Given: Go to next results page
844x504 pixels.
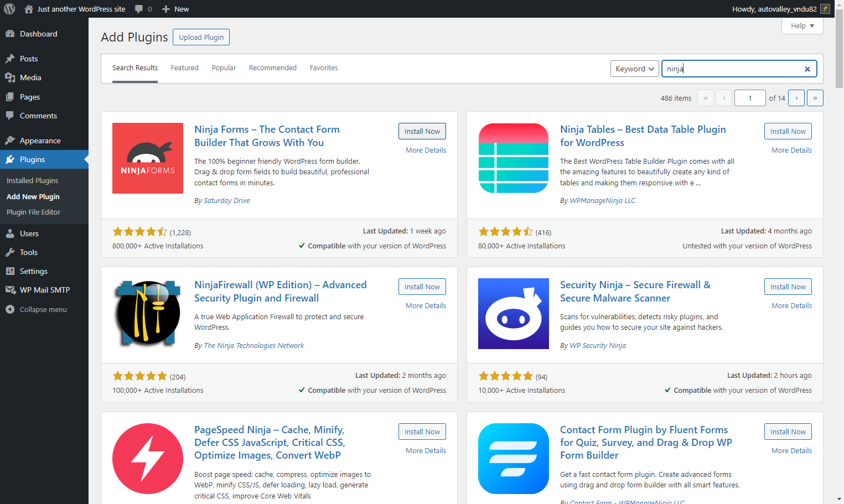Looking at the screenshot, I should pyautogui.click(x=796, y=98).
